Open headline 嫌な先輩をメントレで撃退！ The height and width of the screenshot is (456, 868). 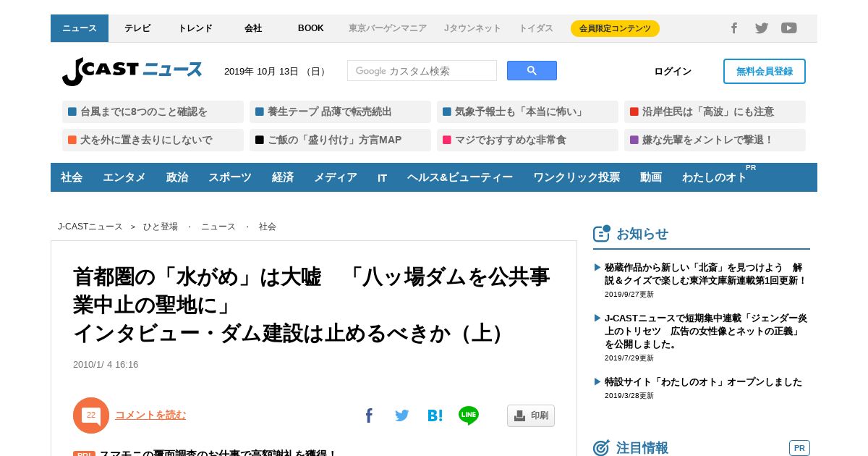tap(715, 140)
